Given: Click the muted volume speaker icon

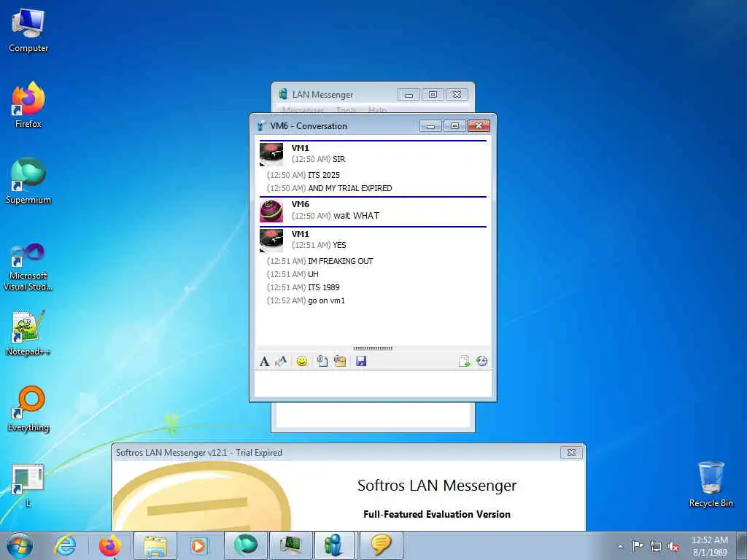Looking at the screenshot, I should 673,547.
